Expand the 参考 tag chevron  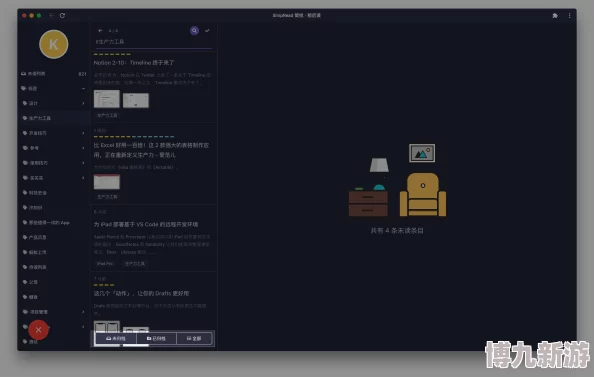[x=83, y=148]
